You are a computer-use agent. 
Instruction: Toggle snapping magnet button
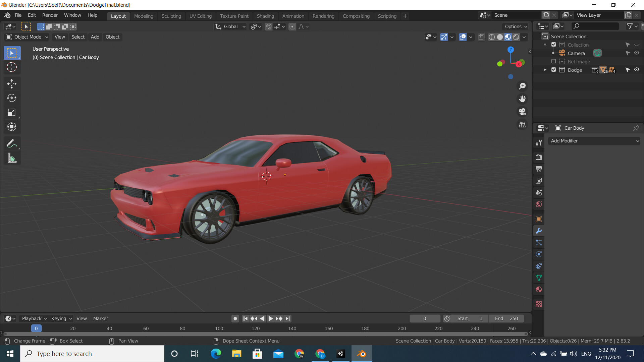coord(268,26)
